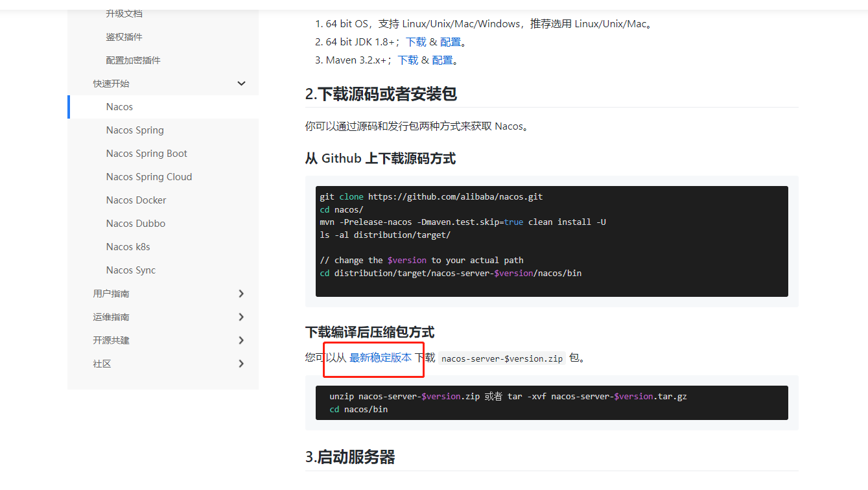Expand the 开源共建 section chevron
Screen dimensions: 868x490
click(241, 340)
